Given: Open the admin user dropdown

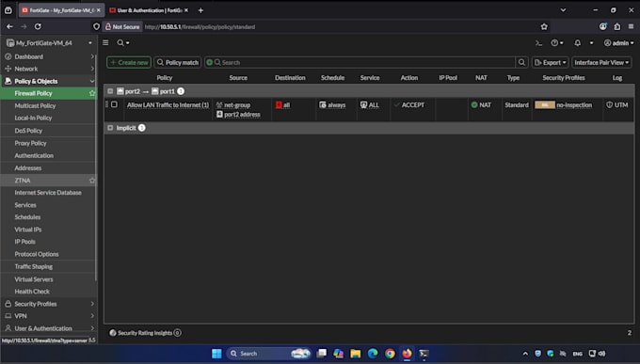Looking at the screenshot, I should tap(618, 43).
